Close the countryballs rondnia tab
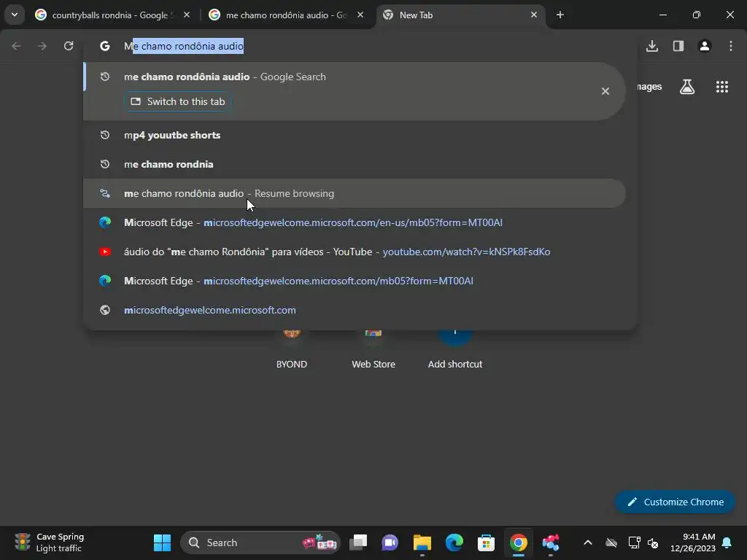This screenshot has width=747, height=560. point(187,15)
